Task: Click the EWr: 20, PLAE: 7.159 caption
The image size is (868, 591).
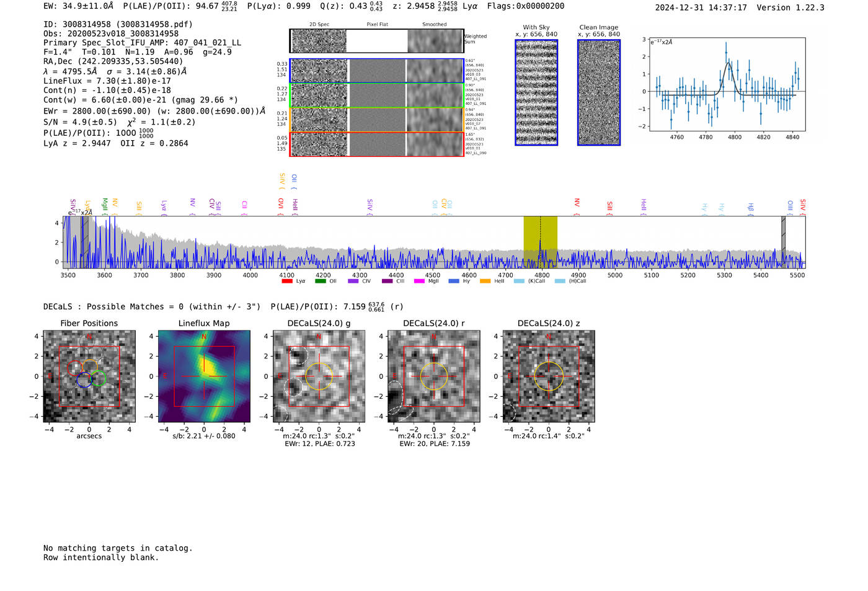Action: (435, 444)
